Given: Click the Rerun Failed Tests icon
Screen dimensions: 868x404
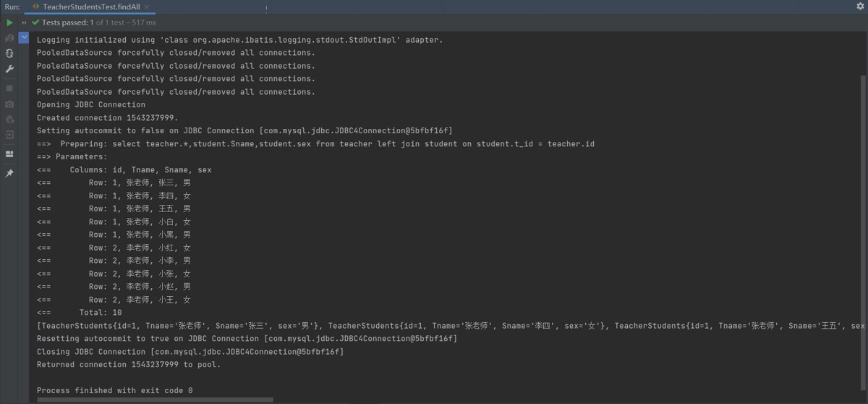Looking at the screenshot, I should (x=9, y=38).
